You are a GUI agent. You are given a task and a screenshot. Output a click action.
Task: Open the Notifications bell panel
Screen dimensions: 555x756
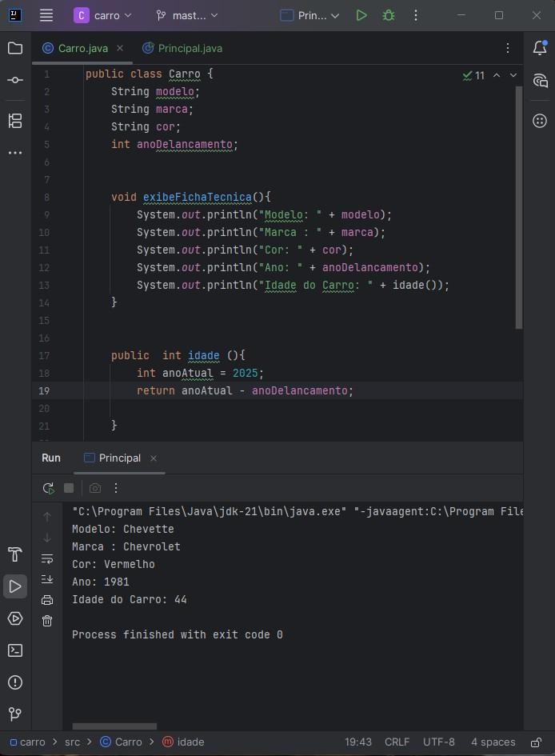pos(540,48)
